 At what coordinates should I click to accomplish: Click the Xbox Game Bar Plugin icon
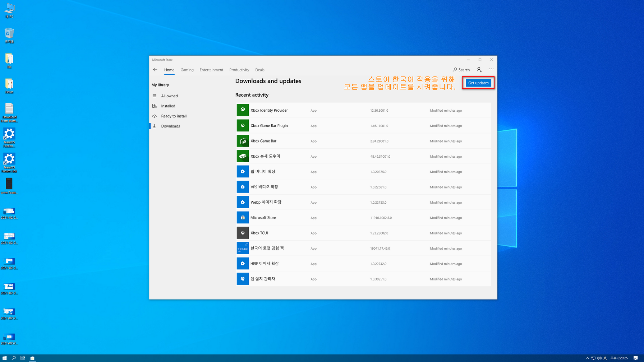click(243, 125)
